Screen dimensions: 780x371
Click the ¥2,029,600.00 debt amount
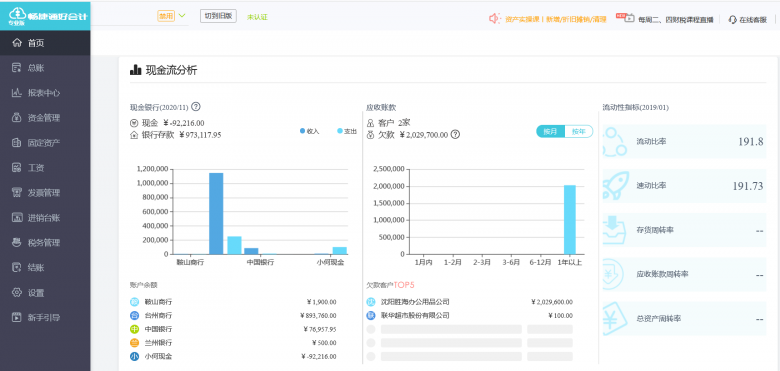tap(552, 302)
